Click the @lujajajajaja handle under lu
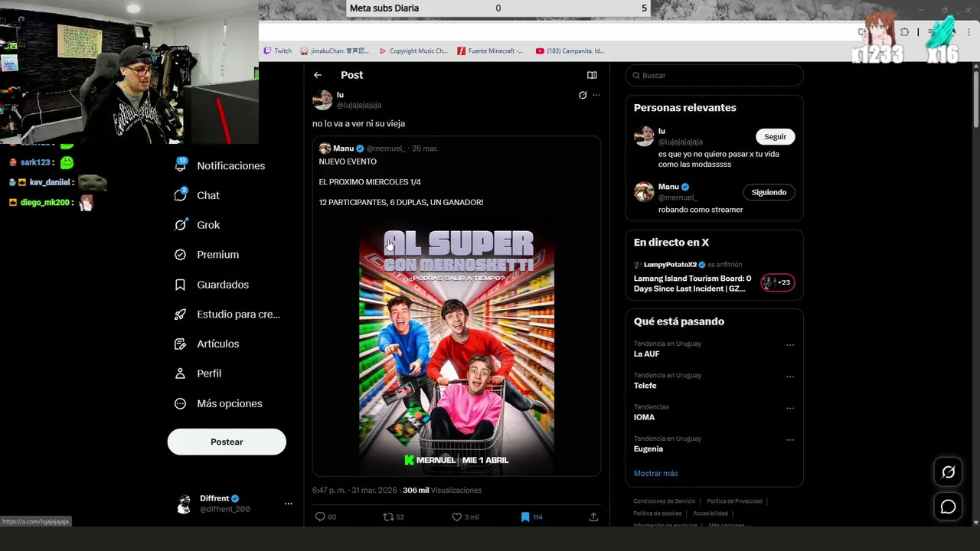 click(x=359, y=105)
